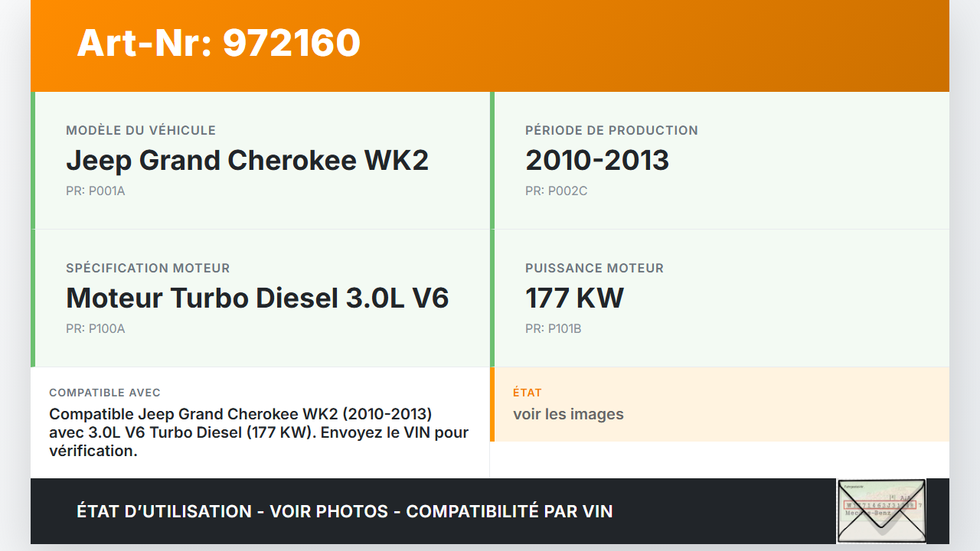This screenshot has width=980, height=551.
Task: Select the Jeep Grand Cherokee WK2 model text
Action: [247, 161]
